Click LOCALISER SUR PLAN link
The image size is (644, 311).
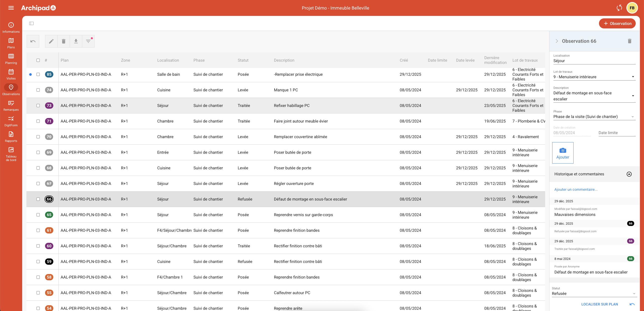(599, 304)
